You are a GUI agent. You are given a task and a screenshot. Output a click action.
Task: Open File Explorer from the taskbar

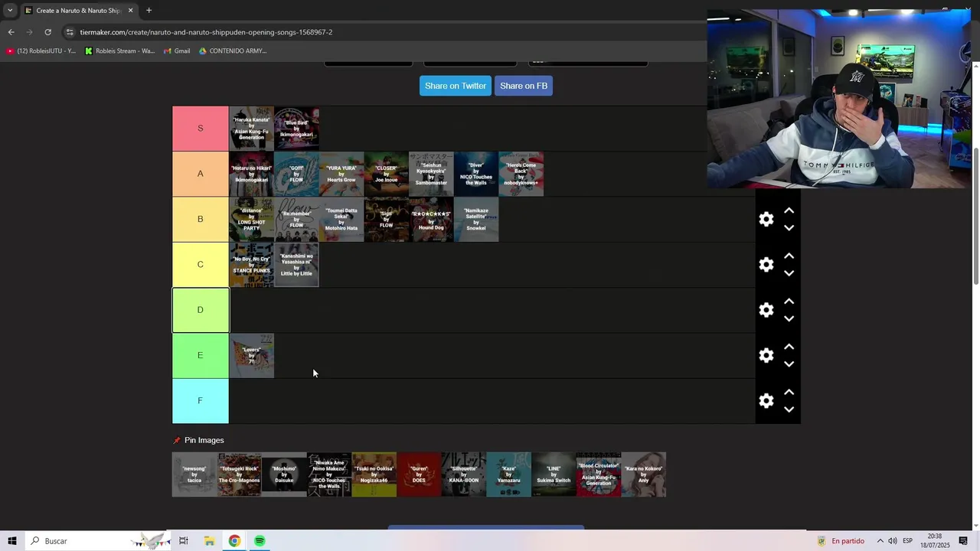(x=209, y=541)
